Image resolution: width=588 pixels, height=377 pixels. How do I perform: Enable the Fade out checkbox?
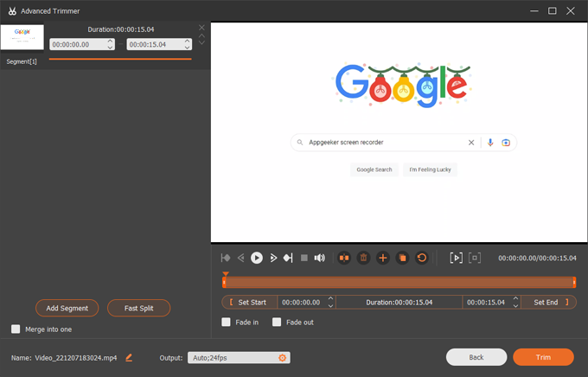(277, 323)
